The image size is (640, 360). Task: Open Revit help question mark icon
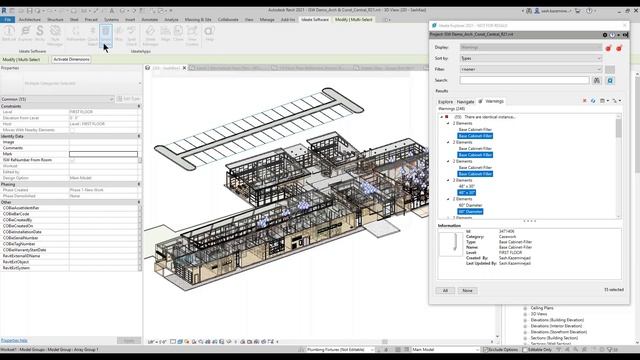coord(589,11)
